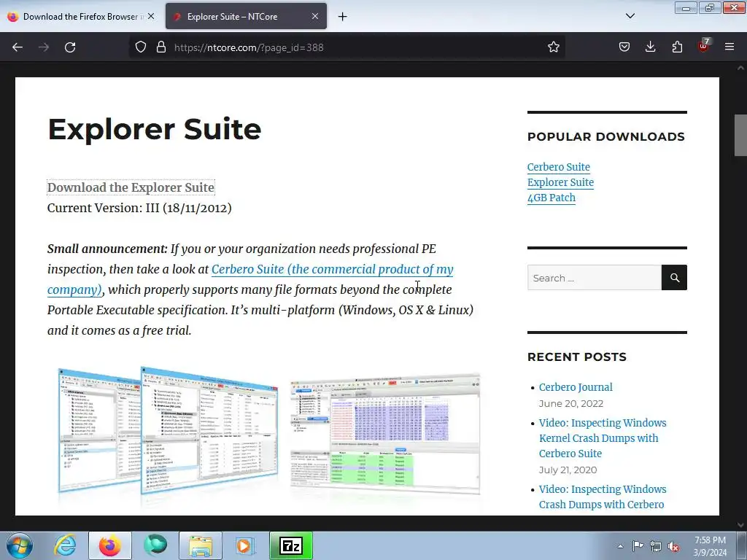
Task: Open Save to Pocket icon
Action: 624,47
